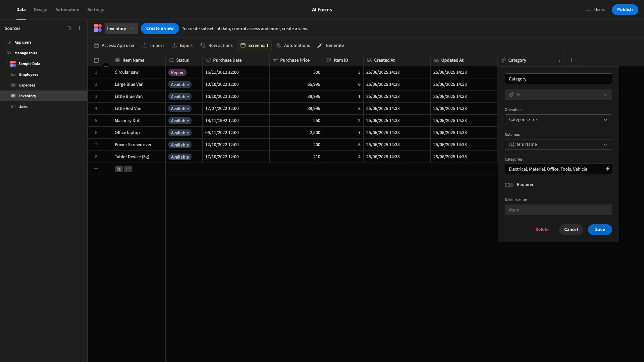Open Category column options menu

(559, 60)
